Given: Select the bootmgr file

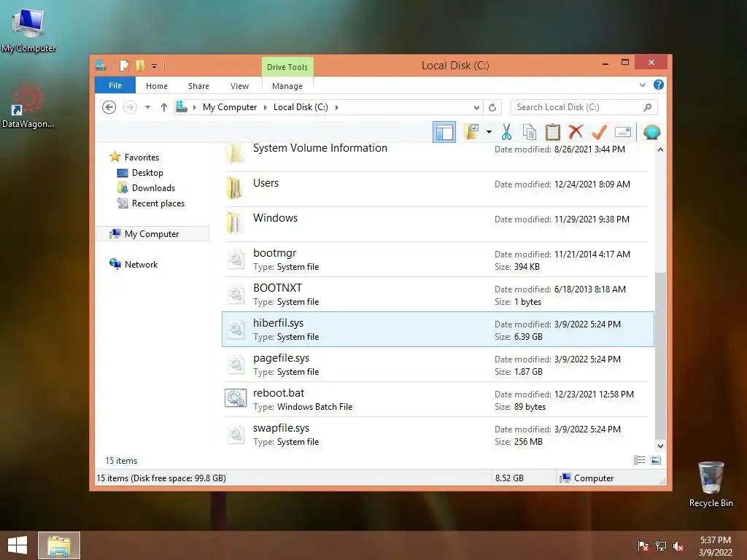Looking at the screenshot, I should tap(438, 259).
